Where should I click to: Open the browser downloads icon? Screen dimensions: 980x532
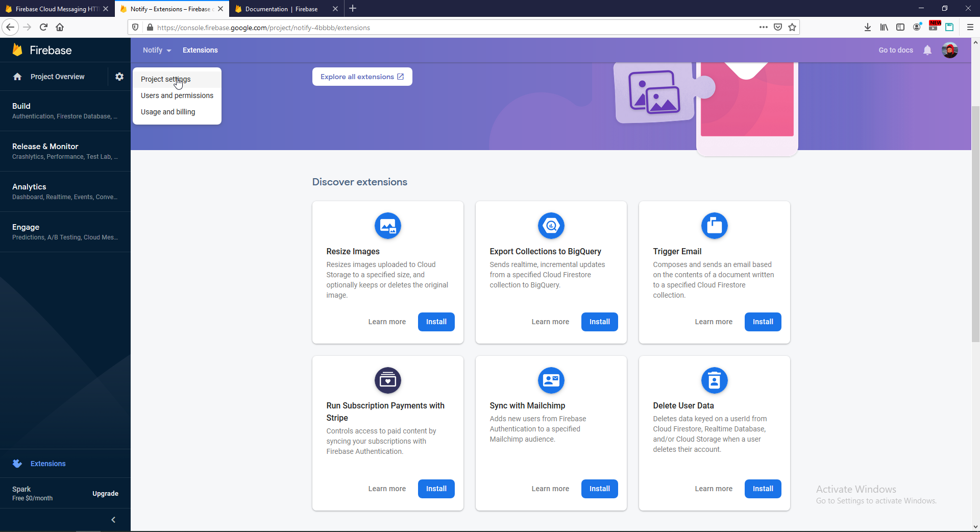click(x=868, y=27)
